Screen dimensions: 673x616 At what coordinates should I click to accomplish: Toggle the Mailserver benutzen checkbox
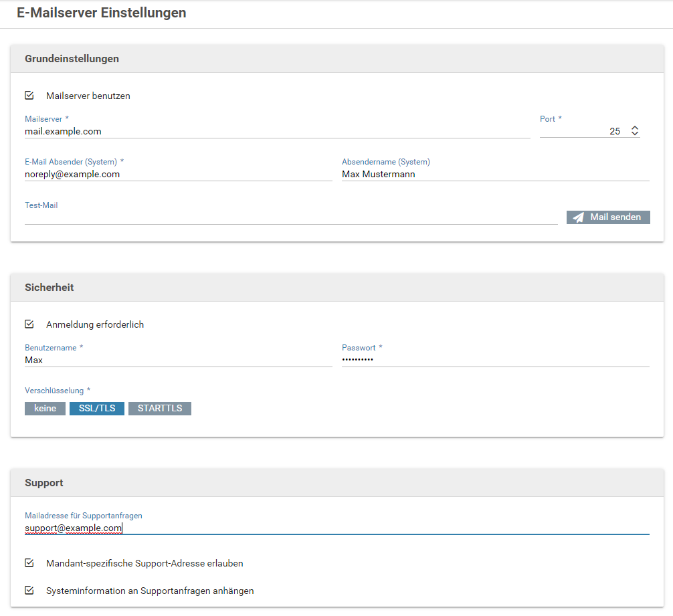pos(29,96)
